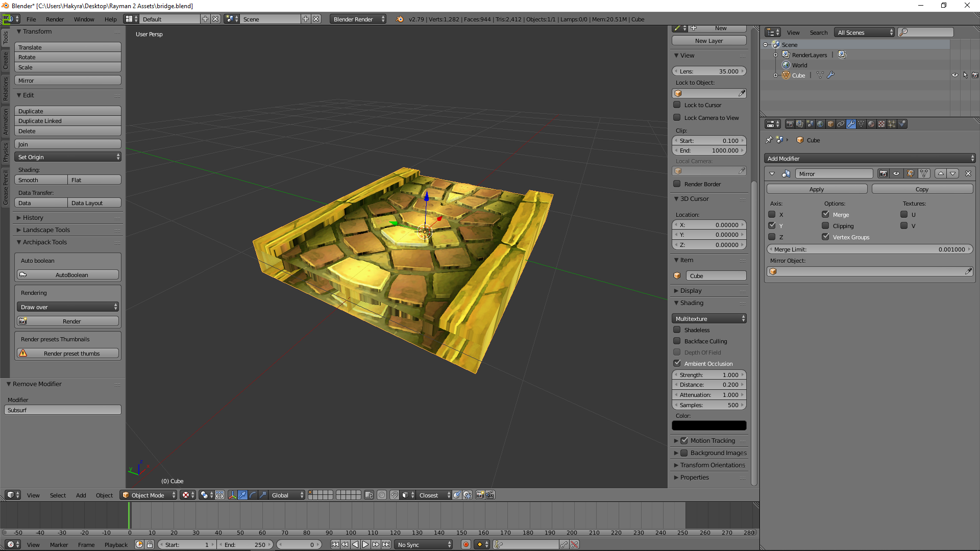
Task: Open the Set Origin dropdown
Action: 68,157
